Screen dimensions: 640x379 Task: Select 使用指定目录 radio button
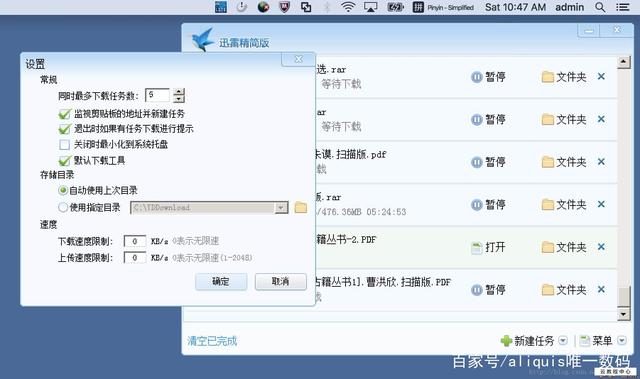click(63, 207)
